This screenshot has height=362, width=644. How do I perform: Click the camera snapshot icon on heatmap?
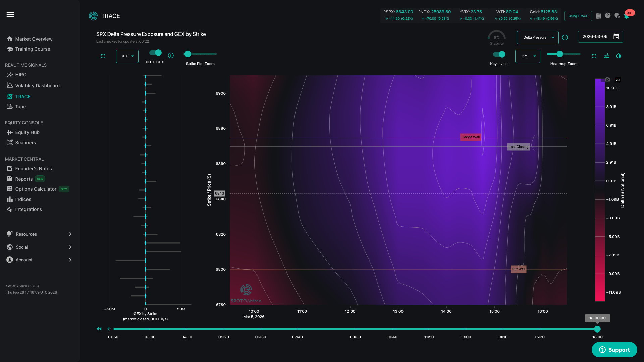click(x=607, y=80)
